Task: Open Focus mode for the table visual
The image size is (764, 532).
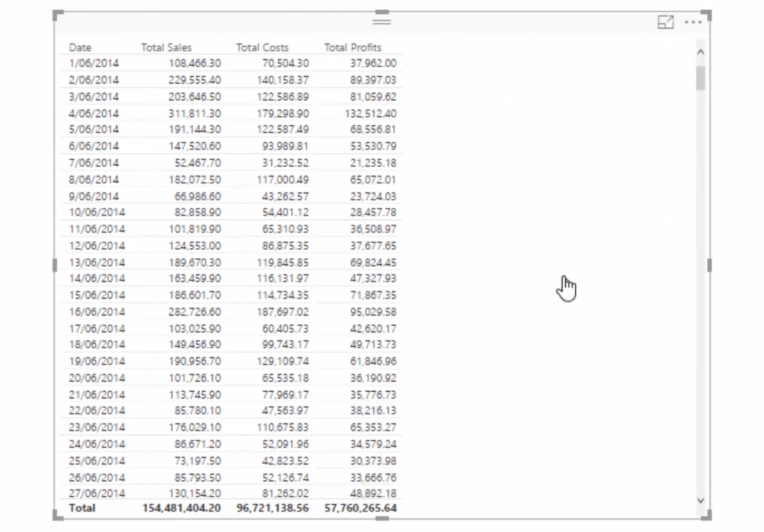Action: point(665,22)
